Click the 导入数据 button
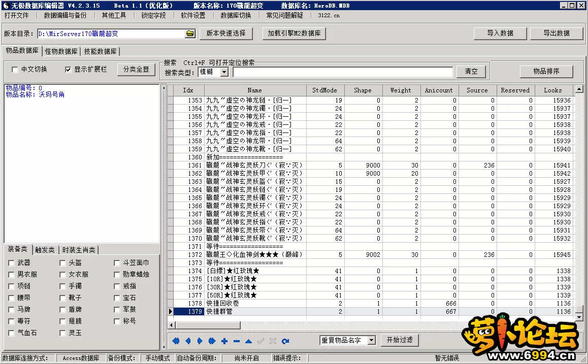 click(500, 34)
